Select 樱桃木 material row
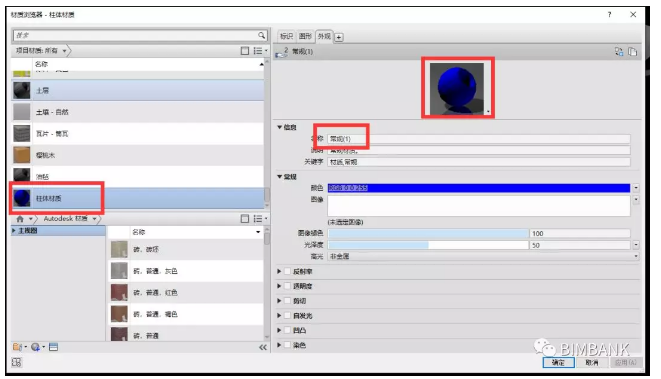This screenshot has height=379, width=661. pos(137,155)
